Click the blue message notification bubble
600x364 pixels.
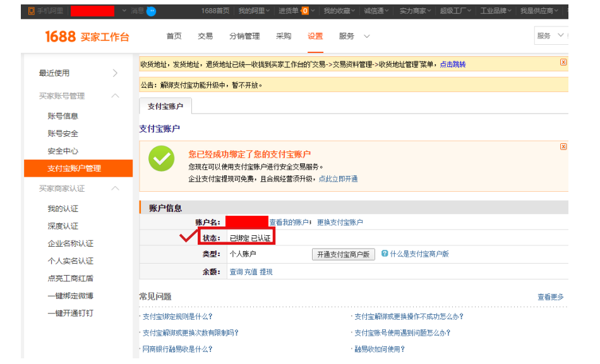pos(152,11)
